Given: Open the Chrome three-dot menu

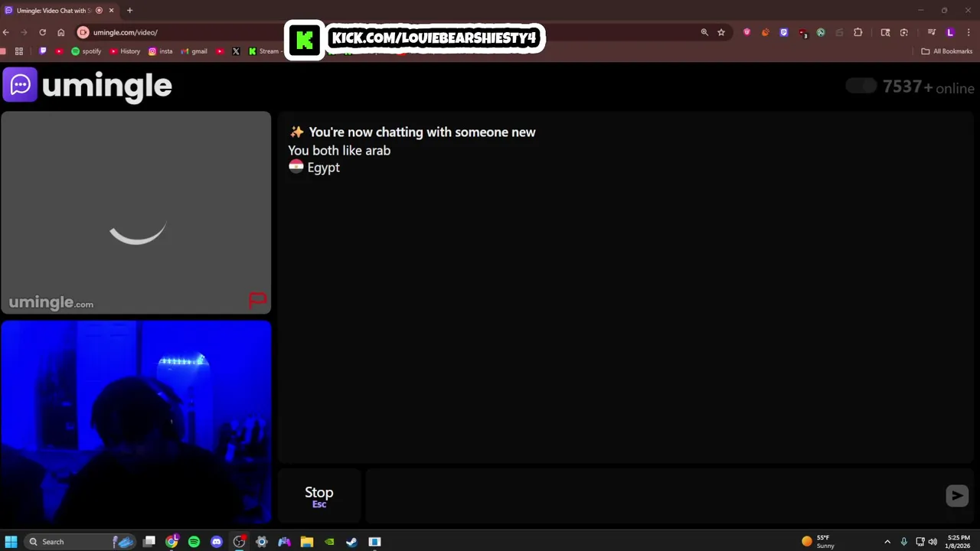Looking at the screenshot, I should tap(969, 32).
